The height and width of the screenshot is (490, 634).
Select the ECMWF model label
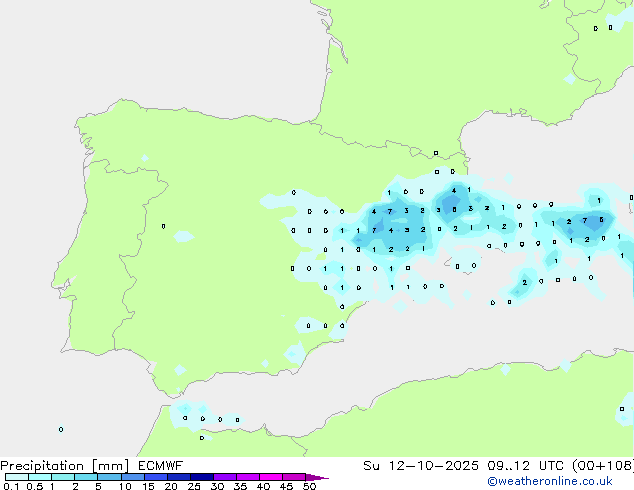[161, 466]
